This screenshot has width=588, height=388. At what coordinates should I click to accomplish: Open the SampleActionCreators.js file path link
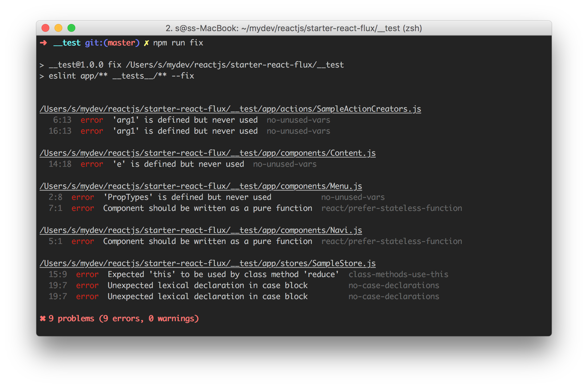230,109
